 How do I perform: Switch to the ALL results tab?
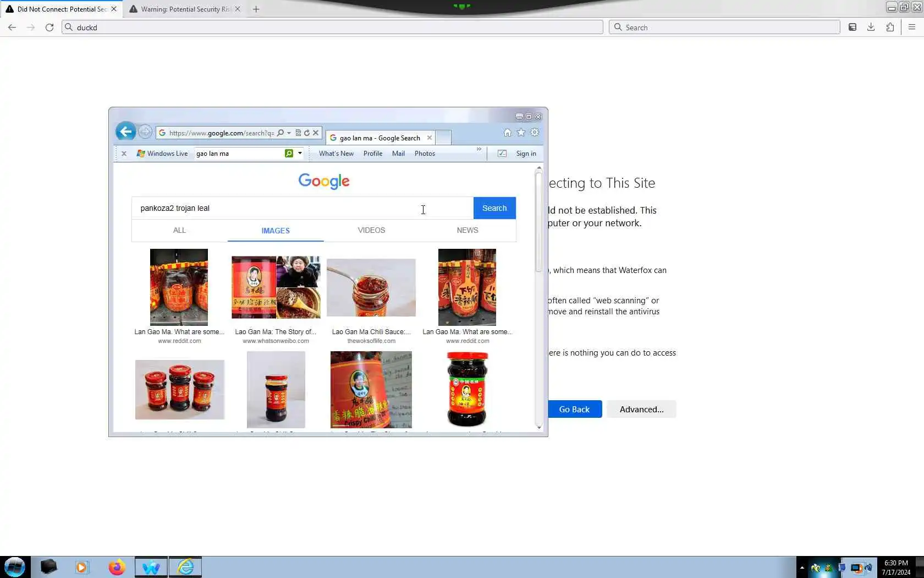179,230
